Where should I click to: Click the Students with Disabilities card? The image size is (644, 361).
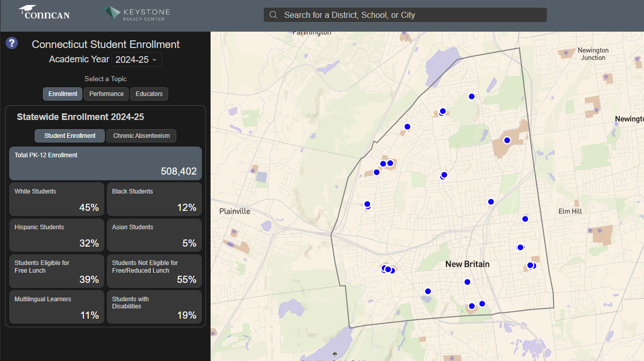coord(154,307)
